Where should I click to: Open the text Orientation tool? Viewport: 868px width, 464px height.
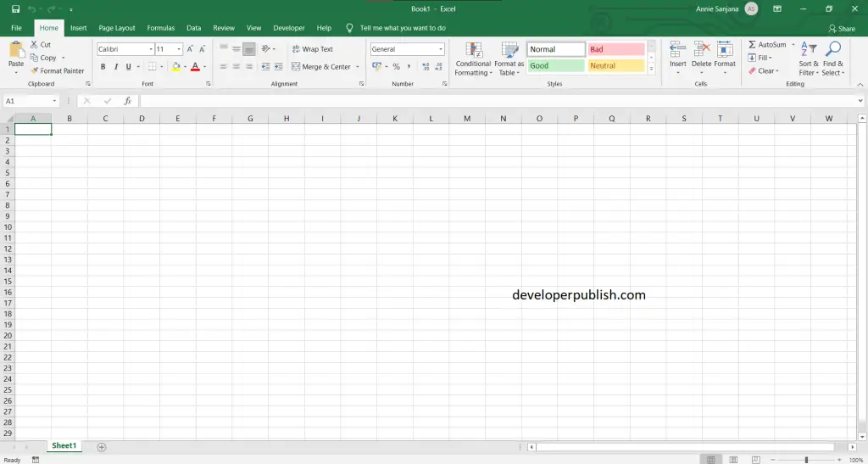(x=265, y=48)
